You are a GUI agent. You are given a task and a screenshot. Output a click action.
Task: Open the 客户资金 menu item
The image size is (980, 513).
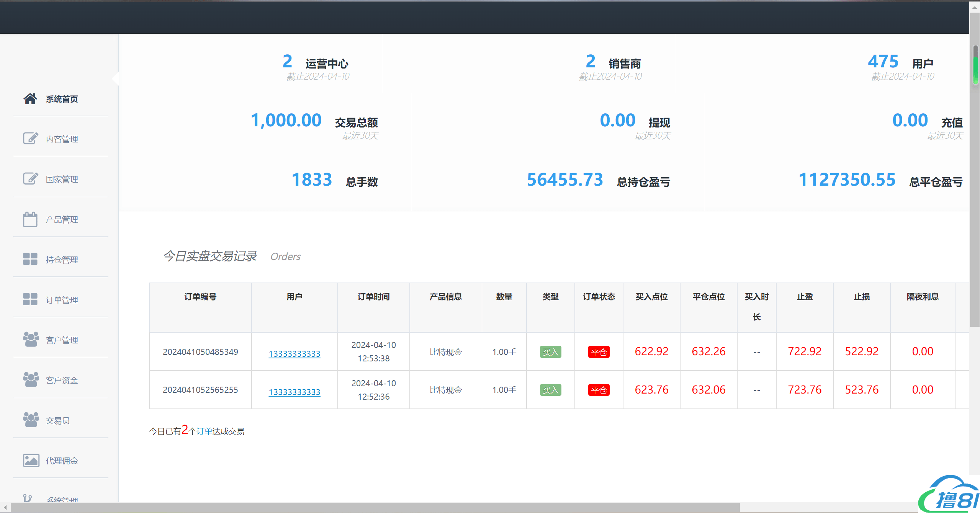coord(62,380)
